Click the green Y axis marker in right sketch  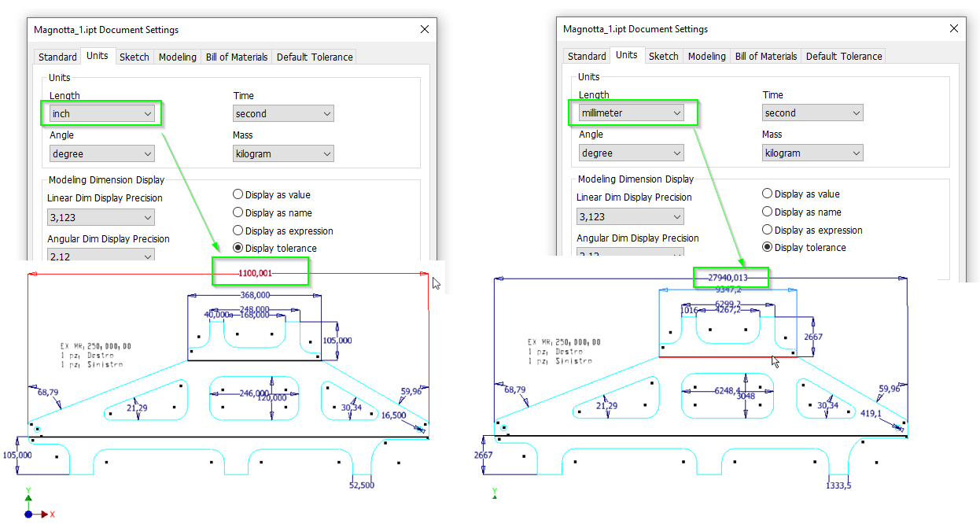point(494,492)
